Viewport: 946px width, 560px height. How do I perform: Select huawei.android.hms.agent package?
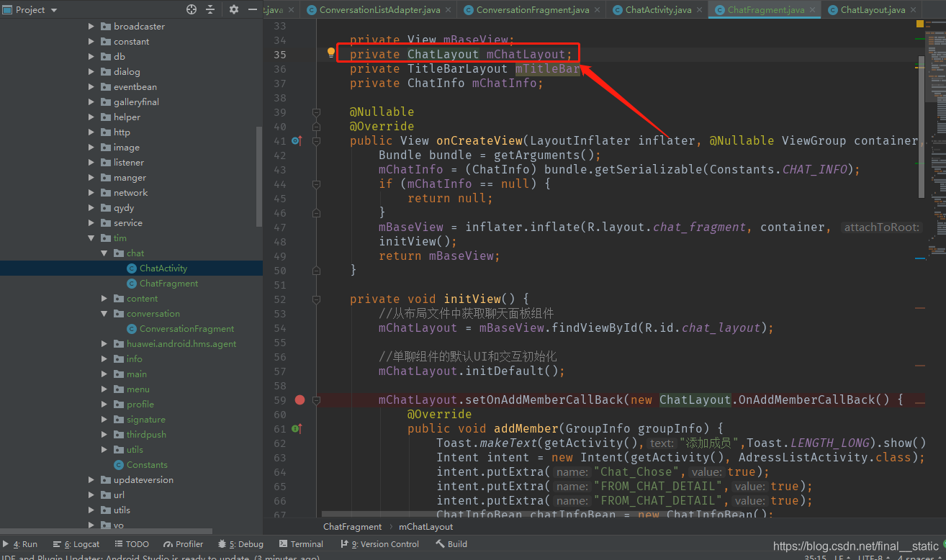pos(181,343)
